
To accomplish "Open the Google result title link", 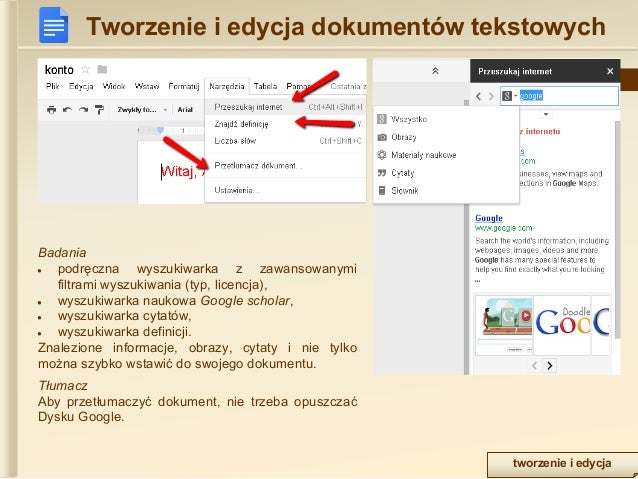I will (x=489, y=218).
